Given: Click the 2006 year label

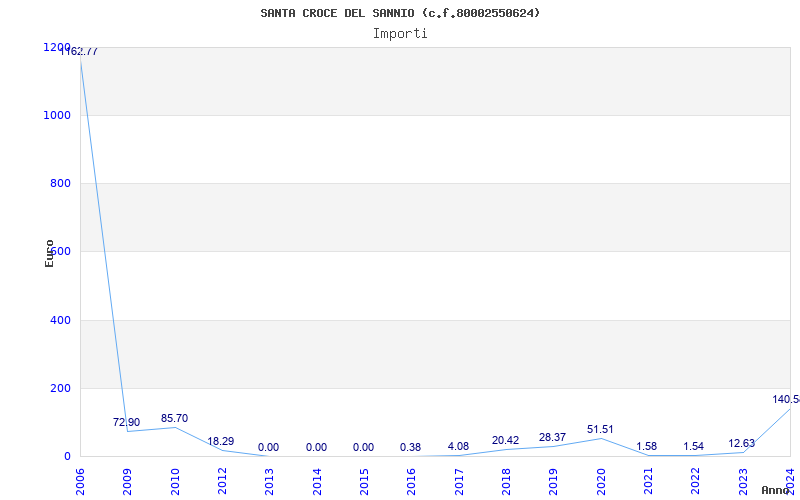Looking at the screenshot, I should 80,482.
